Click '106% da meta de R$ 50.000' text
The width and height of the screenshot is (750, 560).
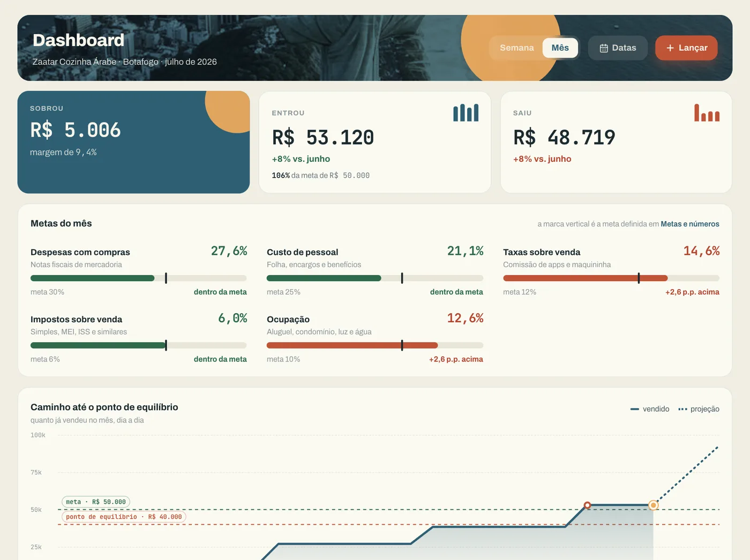click(x=320, y=176)
